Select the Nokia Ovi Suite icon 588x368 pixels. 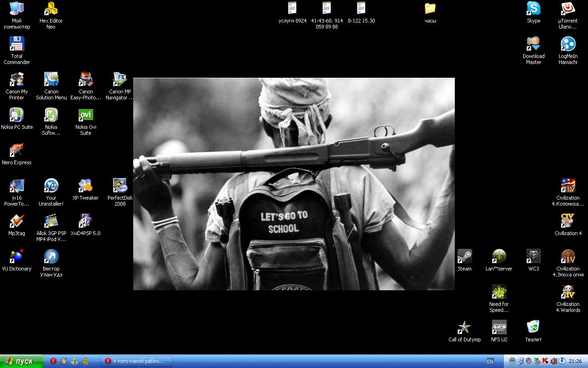tap(85, 115)
